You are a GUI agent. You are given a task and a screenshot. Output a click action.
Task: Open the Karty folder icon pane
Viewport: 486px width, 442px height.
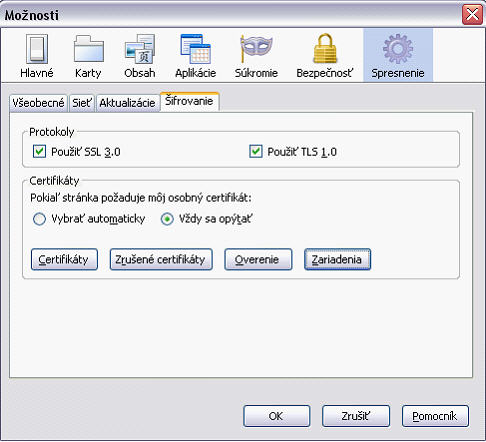(88, 56)
